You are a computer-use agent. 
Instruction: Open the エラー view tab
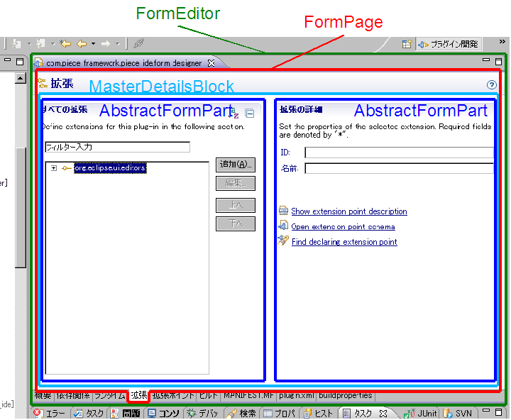click(x=50, y=414)
